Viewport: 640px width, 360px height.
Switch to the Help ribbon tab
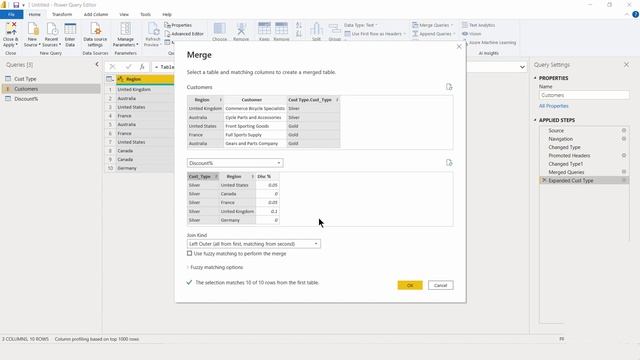point(167,14)
